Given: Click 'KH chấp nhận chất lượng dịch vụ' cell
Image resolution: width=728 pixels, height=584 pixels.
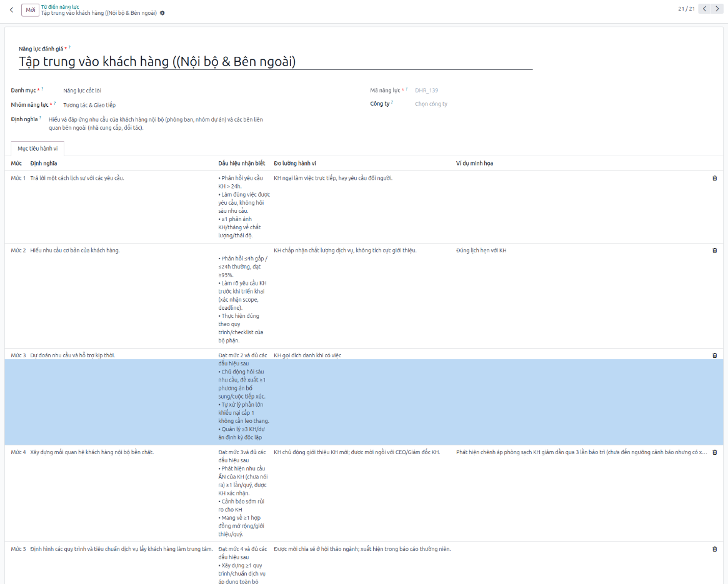Looking at the screenshot, I should click(x=345, y=250).
